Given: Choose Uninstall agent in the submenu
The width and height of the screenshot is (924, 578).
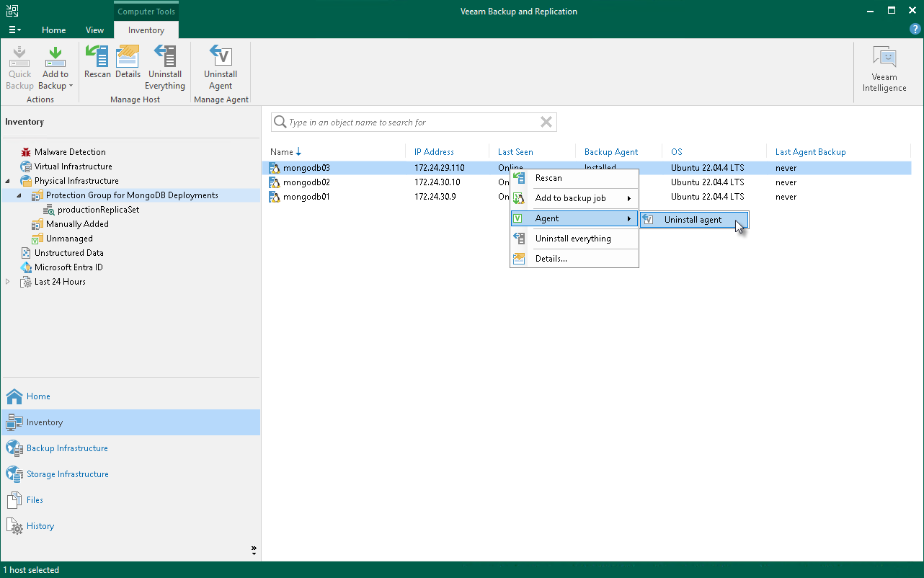Looking at the screenshot, I should pyautogui.click(x=694, y=220).
